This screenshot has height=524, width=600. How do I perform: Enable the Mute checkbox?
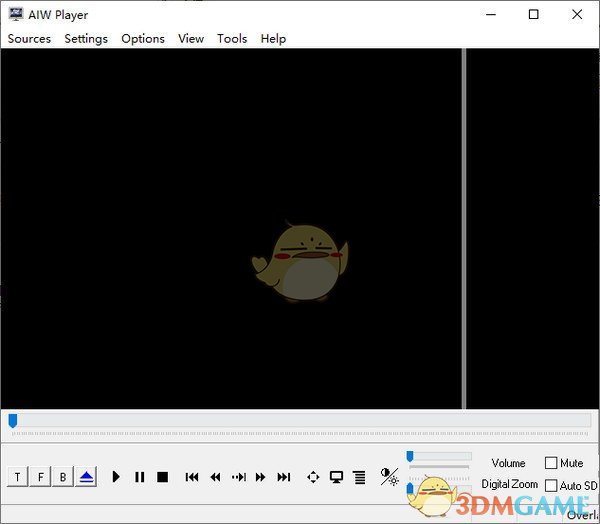(551, 463)
